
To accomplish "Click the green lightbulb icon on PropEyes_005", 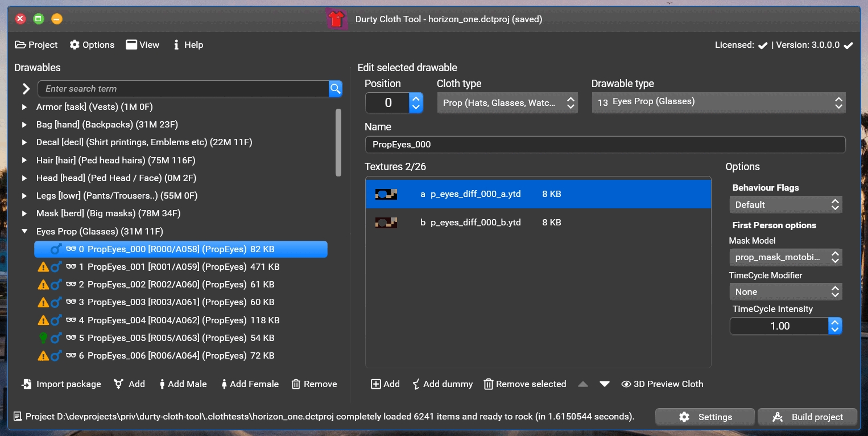I will click(x=43, y=338).
